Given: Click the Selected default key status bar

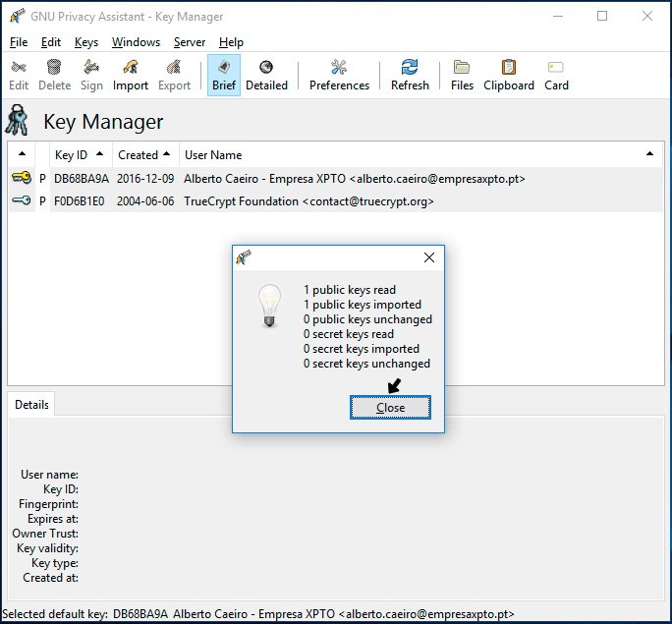Looking at the screenshot, I should pyautogui.click(x=258, y=614).
